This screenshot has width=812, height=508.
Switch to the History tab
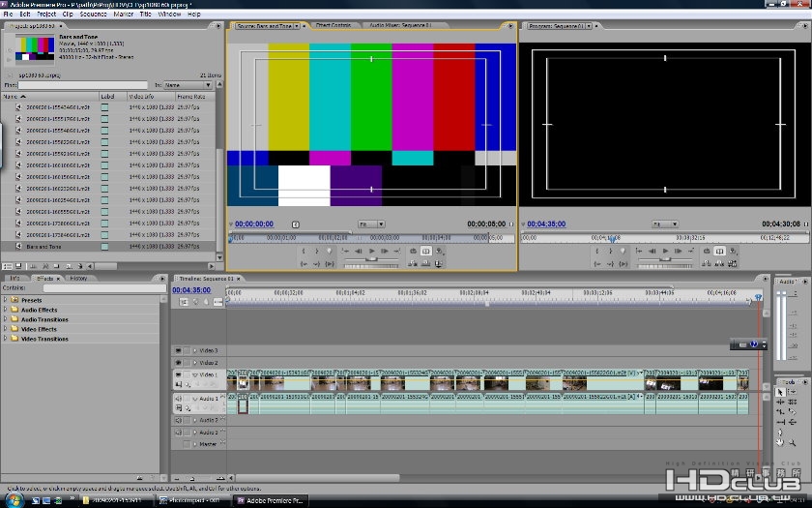coord(78,279)
